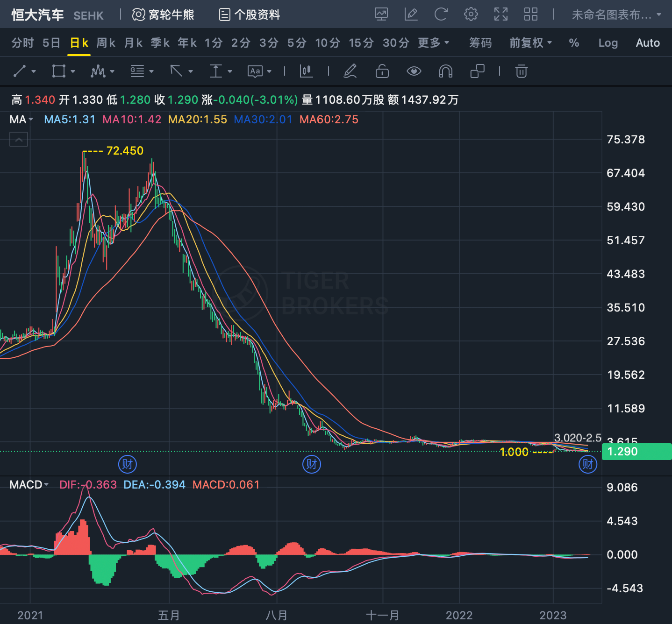Open chart settings gear
The width and height of the screenshot is (672, 624).
pyautogui.click(x=471, y=14)
